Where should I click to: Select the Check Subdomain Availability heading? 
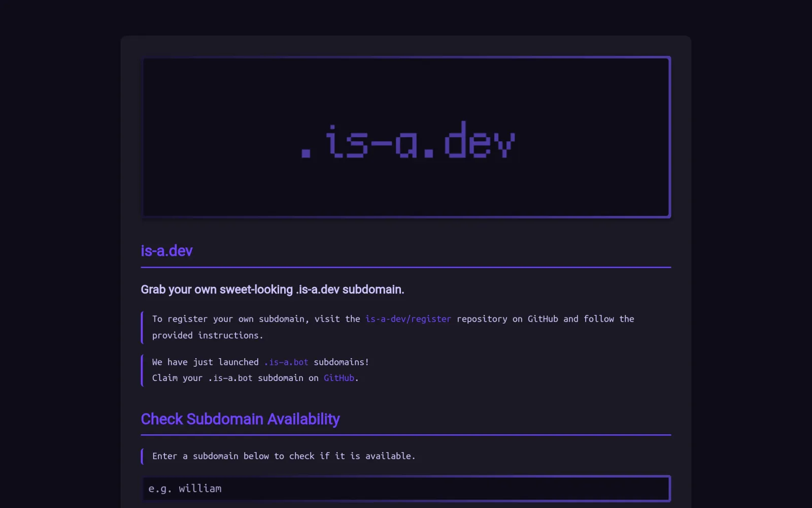(240, 419)
